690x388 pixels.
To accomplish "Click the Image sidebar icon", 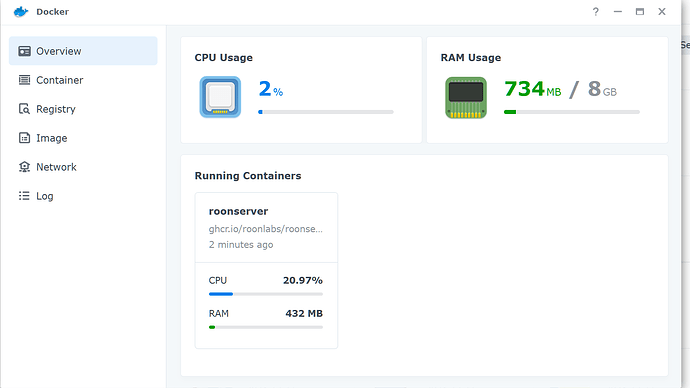I will (x=24, y=138).
